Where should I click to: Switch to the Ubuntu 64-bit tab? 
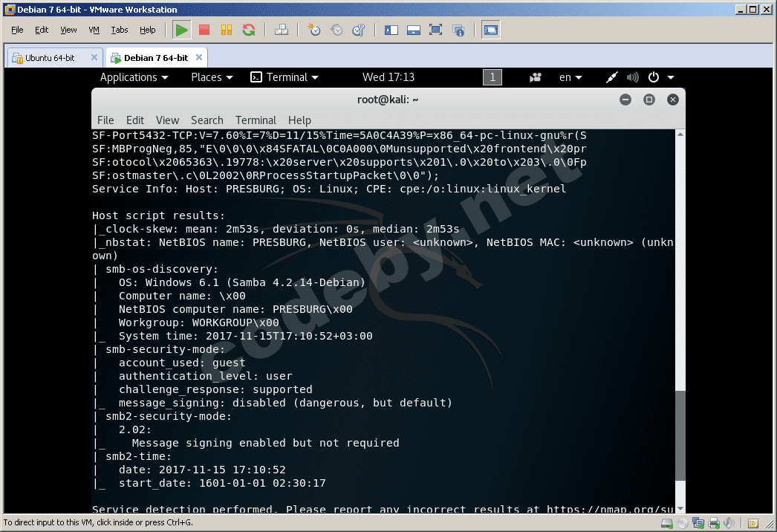click(x=50, y=58)
